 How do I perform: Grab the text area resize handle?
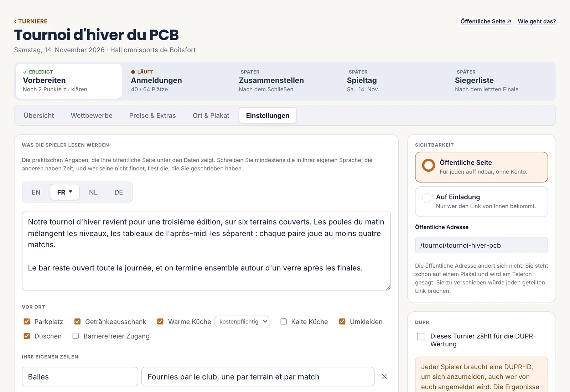pos(388,288)
